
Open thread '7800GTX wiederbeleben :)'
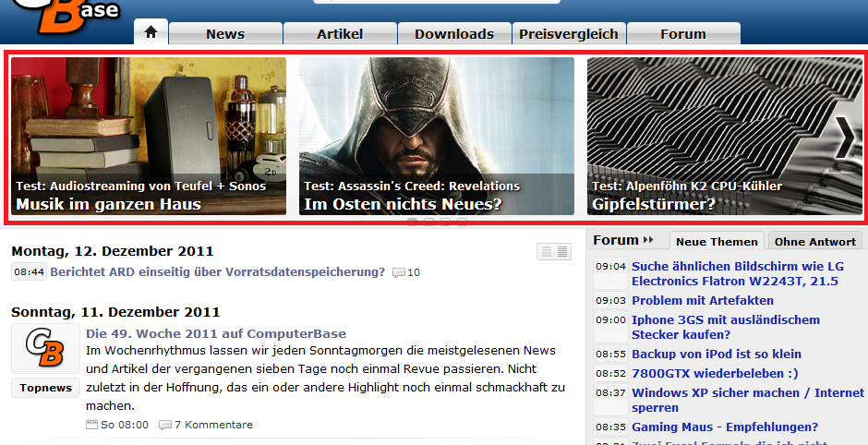point(715,374)
